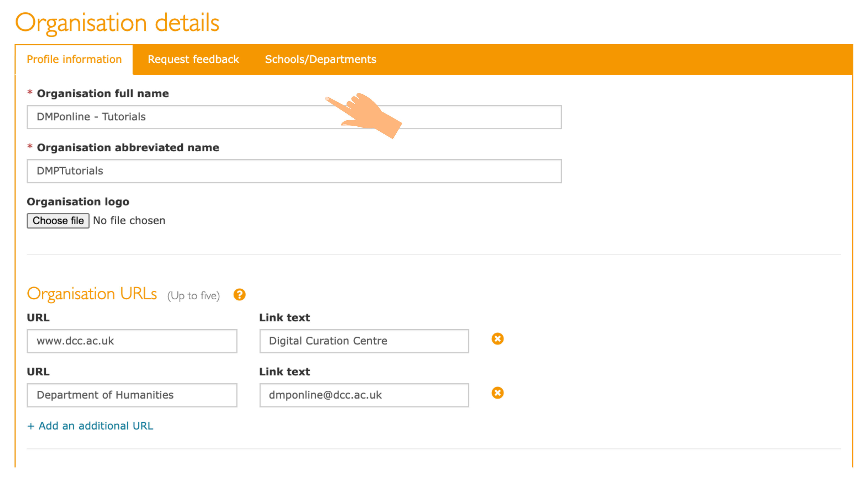Click the www.dcc.ac.uk URL field
This screenshot has width=868, height=487.
132,341
